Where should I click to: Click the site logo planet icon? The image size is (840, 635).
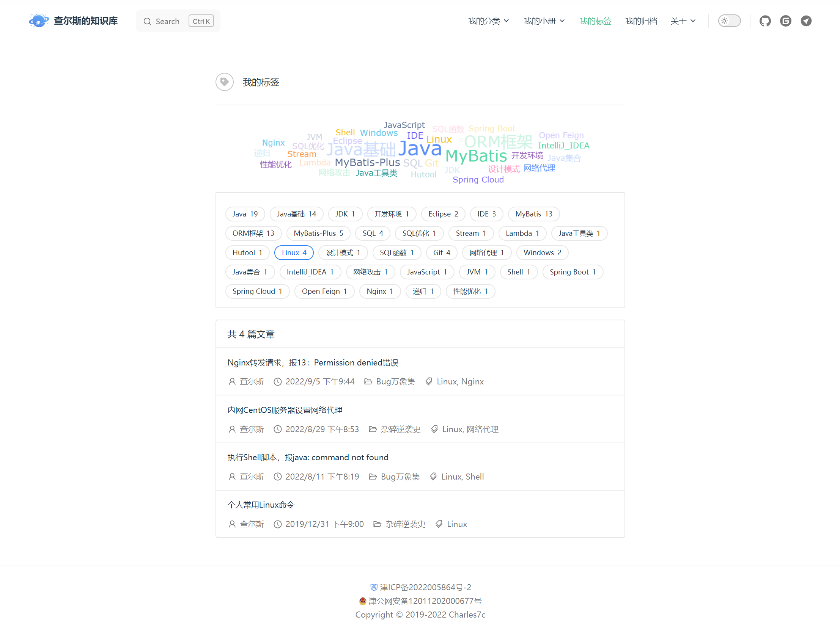pos(38,20)
